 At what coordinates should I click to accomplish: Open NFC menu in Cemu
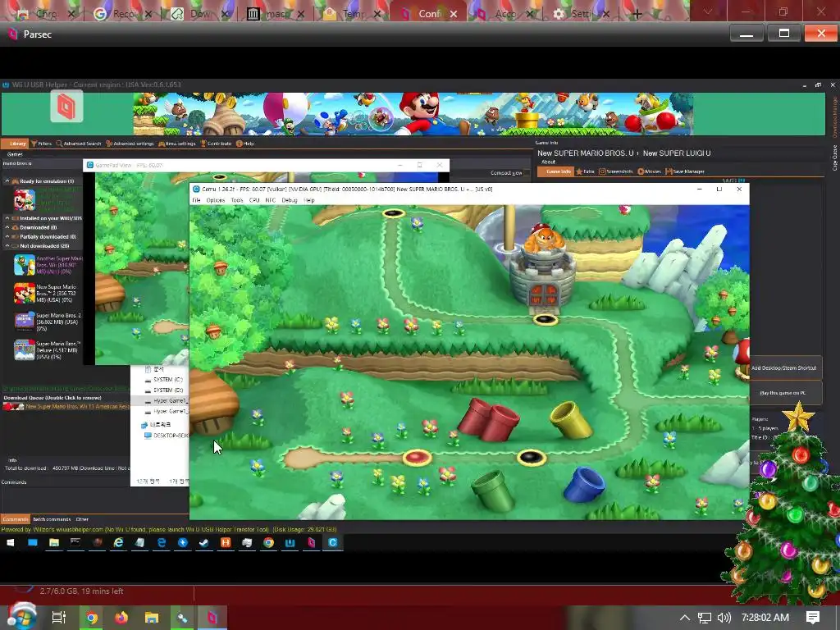pyautogui.click(x=271, y=200)
